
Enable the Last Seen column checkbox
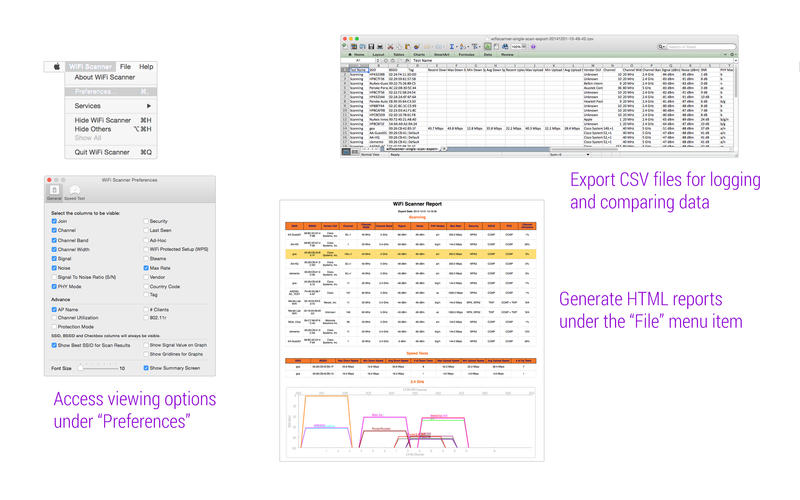(x=146, y=230)
